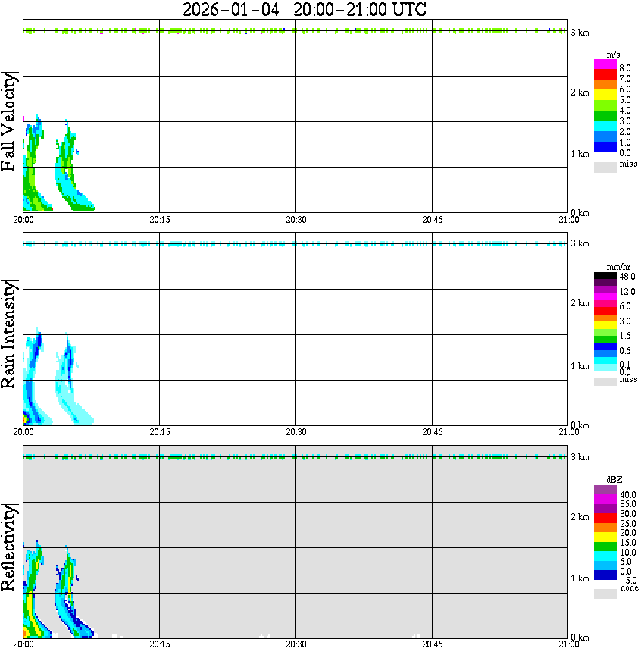The image size is (644, 658).
Task: Click 20:45 under the Fall Velocity panel
Action: (x=433, y=220)
